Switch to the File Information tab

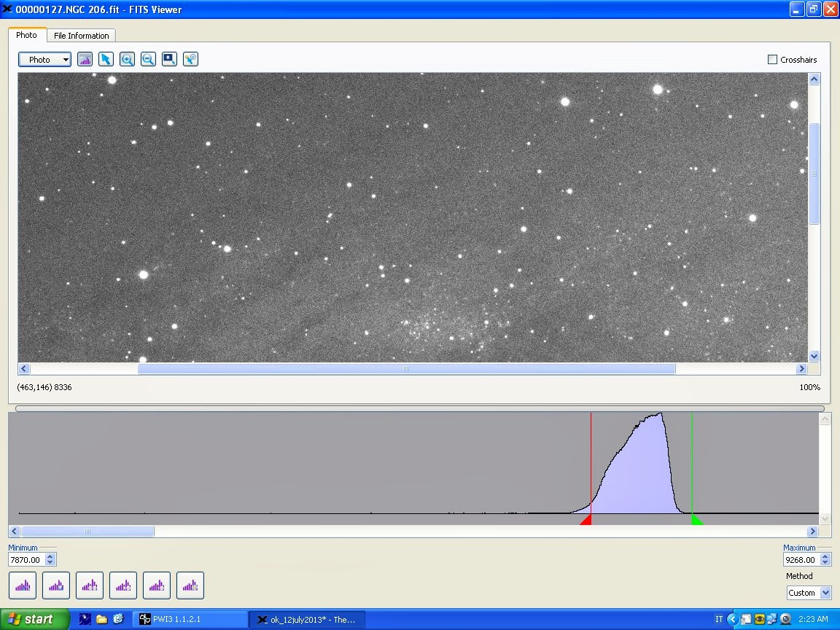[82, 36]
